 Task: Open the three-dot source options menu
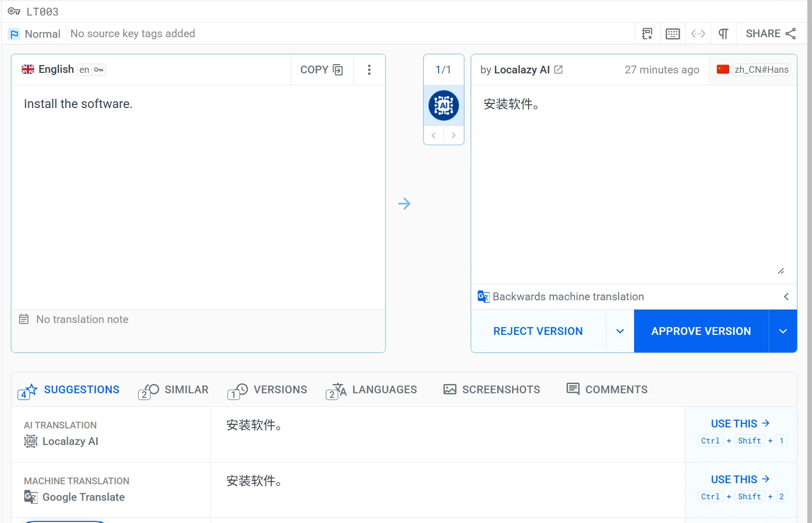point(369,70)
